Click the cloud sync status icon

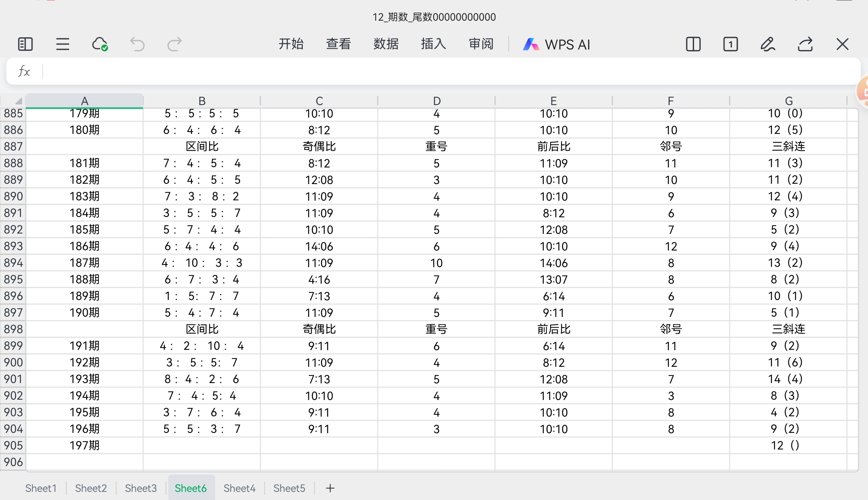pos(100,44)
